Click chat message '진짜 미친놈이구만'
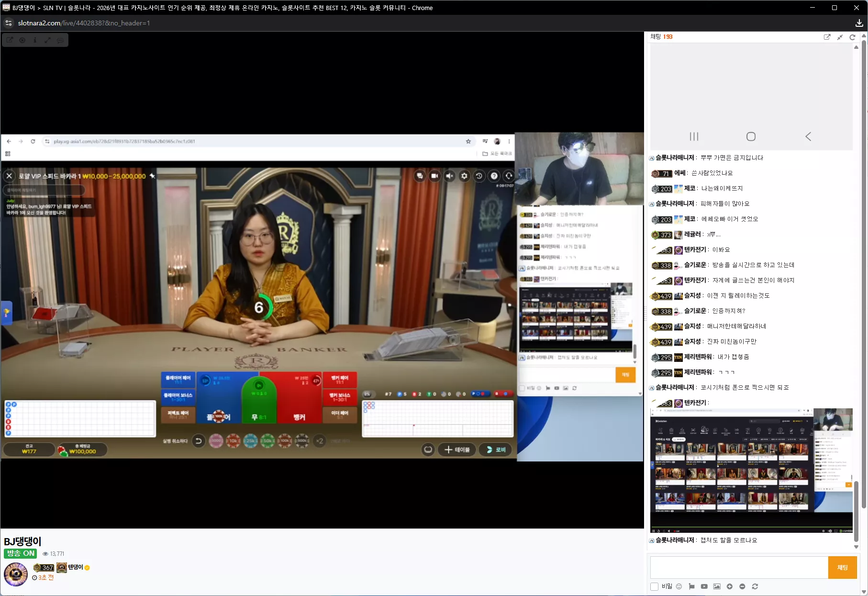The height and width of the screenshot is (596, 868). pos(732,342)
